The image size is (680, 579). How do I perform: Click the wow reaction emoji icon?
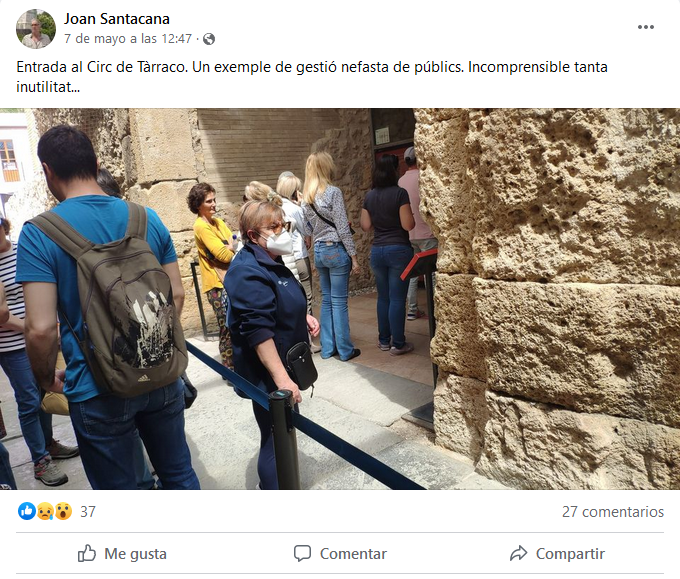pos(63,511)
